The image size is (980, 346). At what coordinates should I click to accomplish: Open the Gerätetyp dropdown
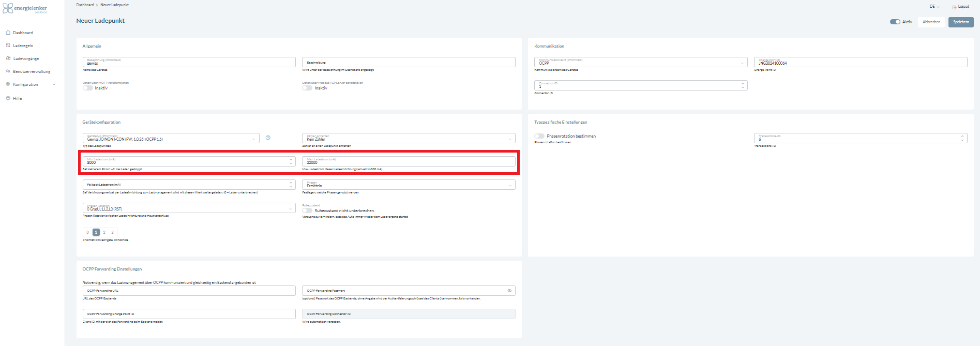pos(171,138)
